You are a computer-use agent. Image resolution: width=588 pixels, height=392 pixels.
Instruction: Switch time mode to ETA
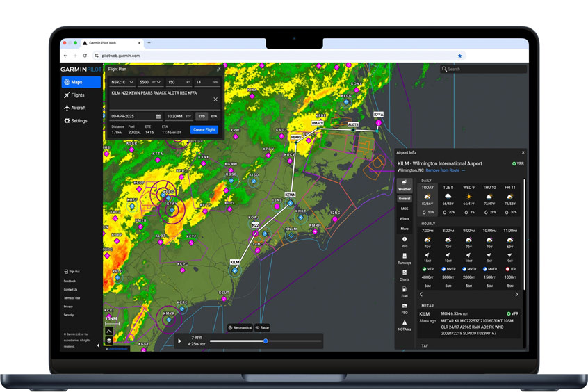[214, 117]
